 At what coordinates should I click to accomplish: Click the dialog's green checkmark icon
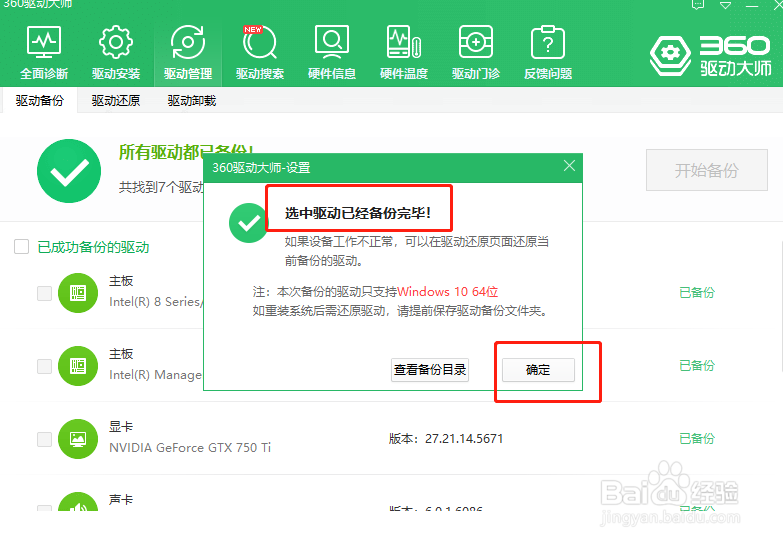coord(248,223)
